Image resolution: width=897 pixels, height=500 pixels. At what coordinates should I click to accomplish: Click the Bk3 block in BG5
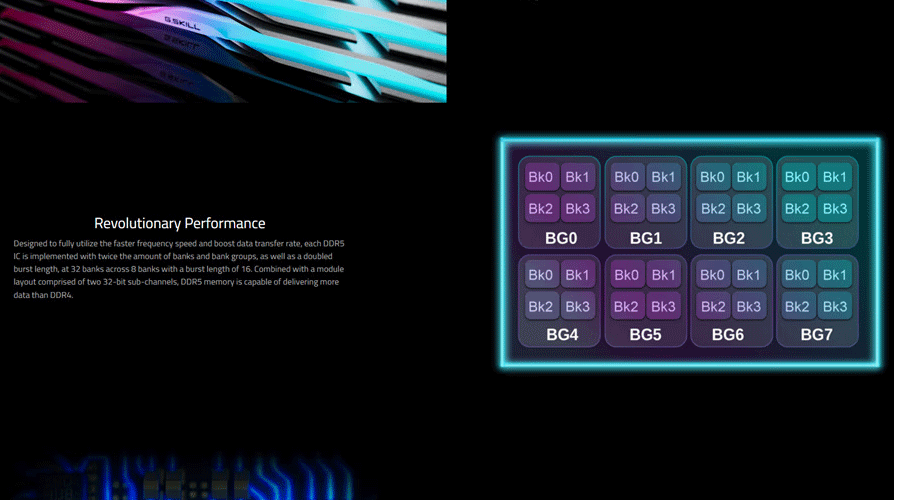click(663, 307)
